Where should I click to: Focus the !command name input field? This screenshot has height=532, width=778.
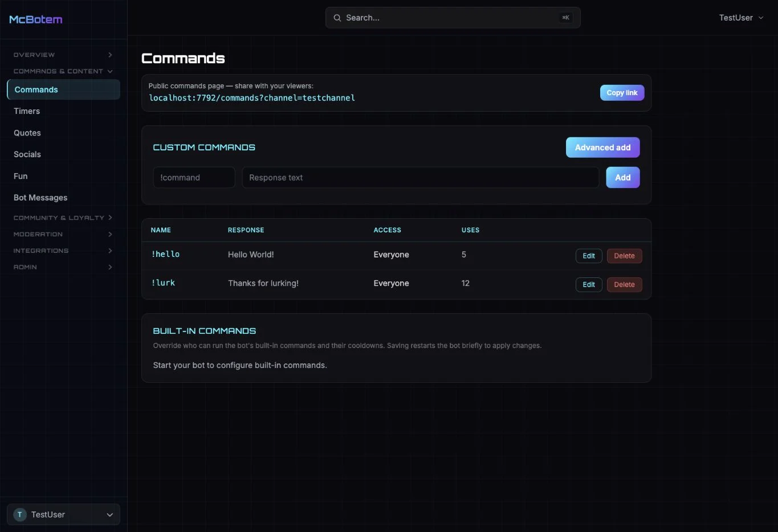pyautogui.click(x=194, y=178)
